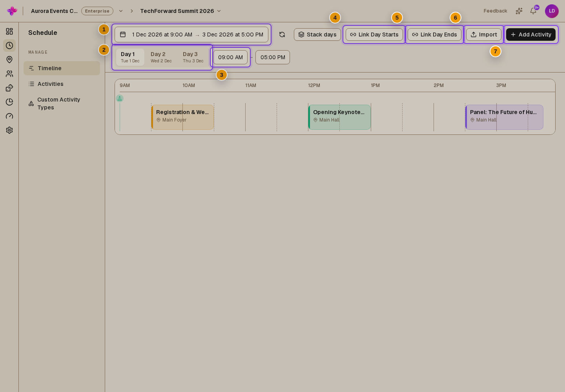Open the settings gear icon in sidebar
565x392 pixels.
pyautogui.click(x=9, y=130)
